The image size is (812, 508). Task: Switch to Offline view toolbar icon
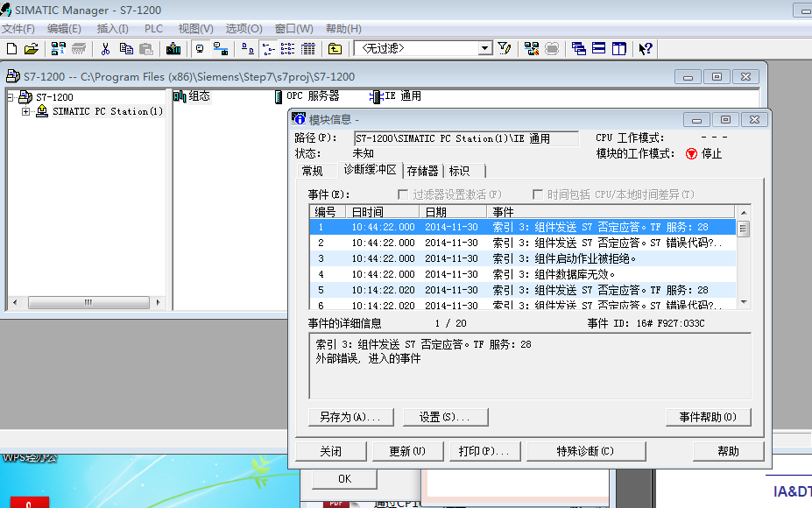200,49
